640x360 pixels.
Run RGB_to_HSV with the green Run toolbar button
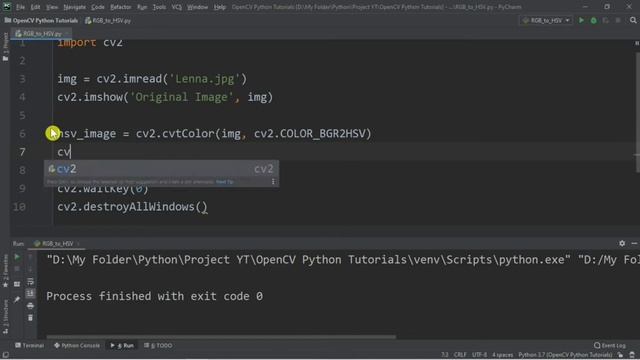581,20
